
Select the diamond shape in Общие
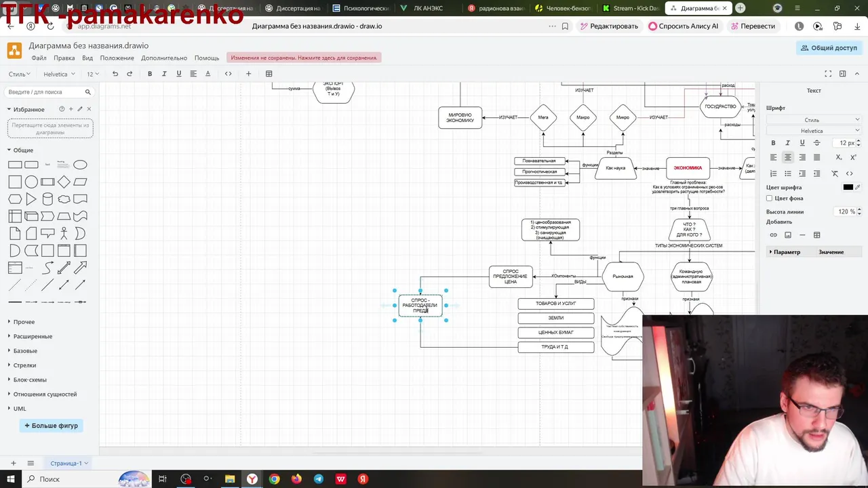[x=64, y=182]
